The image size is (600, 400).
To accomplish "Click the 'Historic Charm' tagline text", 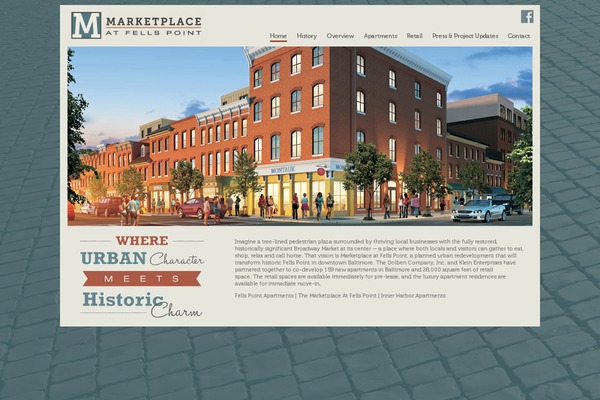I will [x=142, y=304].
